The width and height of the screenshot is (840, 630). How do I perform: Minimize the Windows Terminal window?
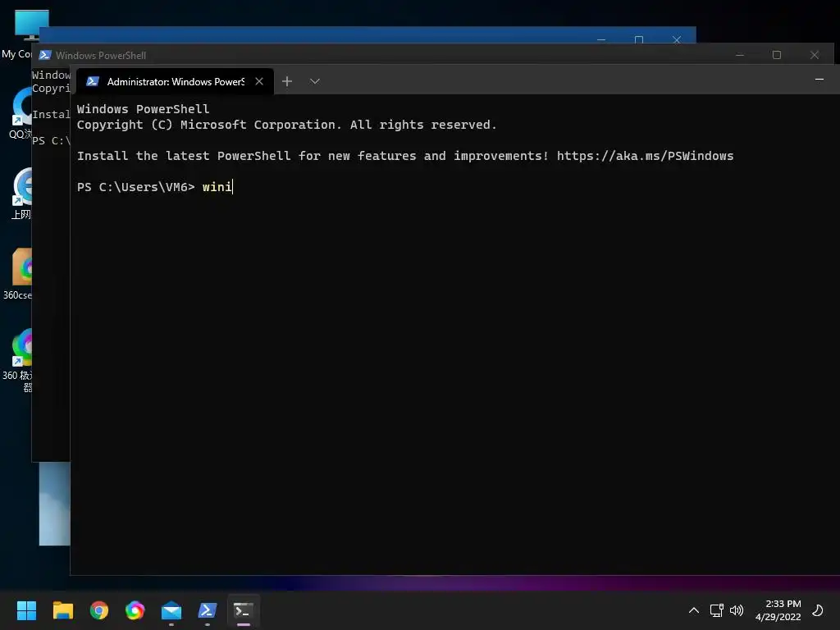pyautogui.click(x=819, y=80)
